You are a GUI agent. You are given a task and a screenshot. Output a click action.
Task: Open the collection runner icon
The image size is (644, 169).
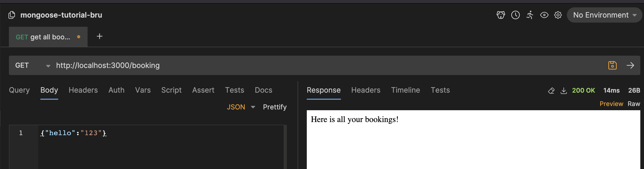[530, 15]
